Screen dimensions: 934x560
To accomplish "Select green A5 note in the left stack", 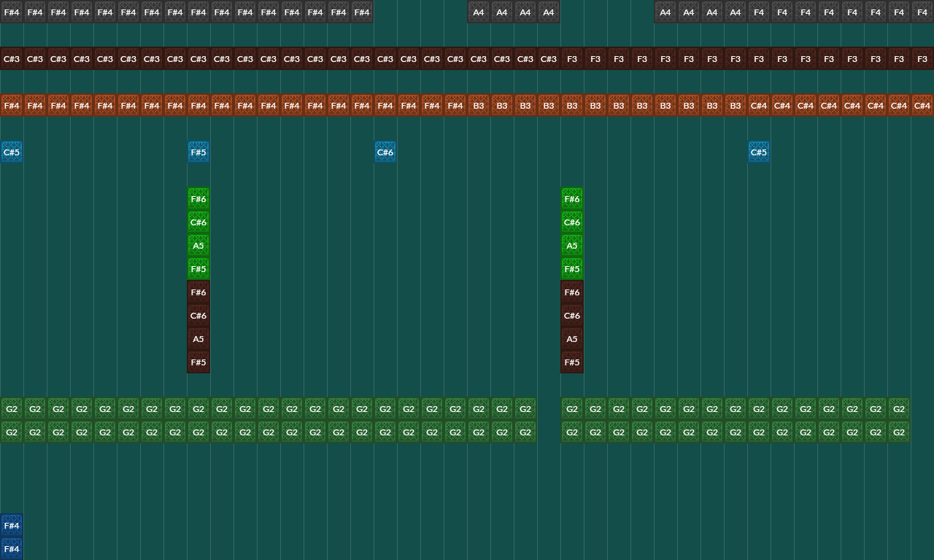I will [198, 246].
